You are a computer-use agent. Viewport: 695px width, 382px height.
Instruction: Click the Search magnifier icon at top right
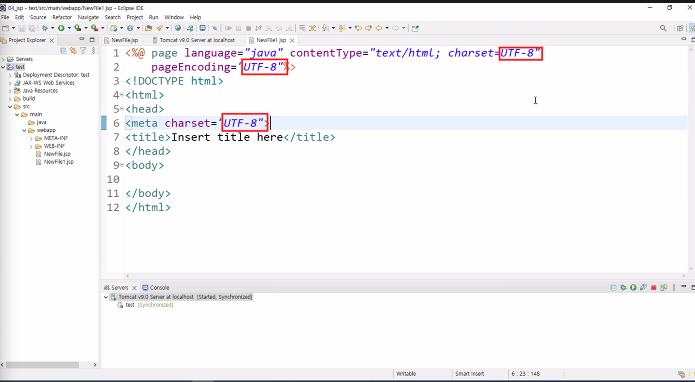click(x=663, y=28)
